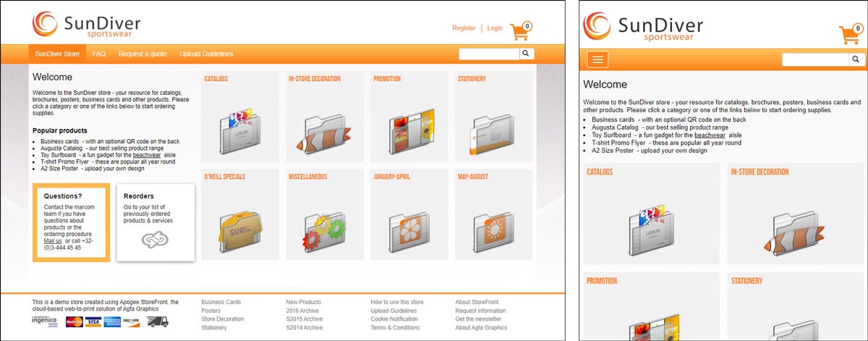Click the search magnifier button in mobile view
868x341 pixels.
click(855, 59)
